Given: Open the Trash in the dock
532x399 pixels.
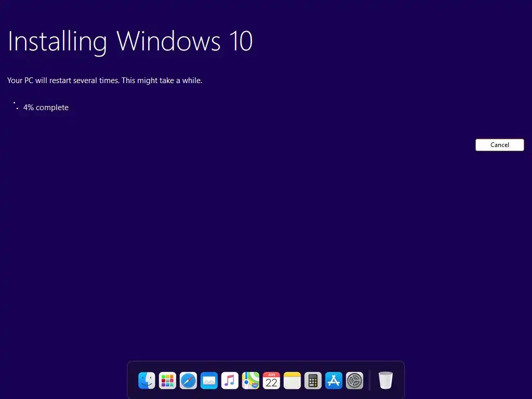Looking at the screenshot, I should coord(385,380).
